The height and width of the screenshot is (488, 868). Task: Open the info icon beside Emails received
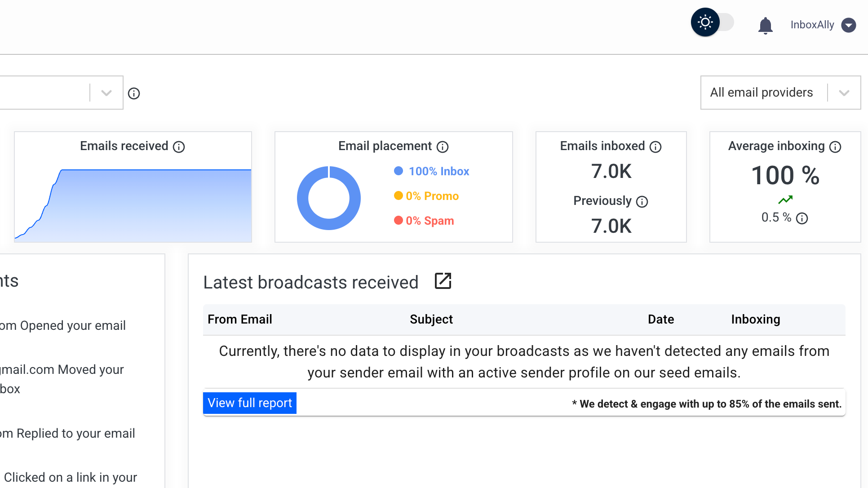pos(179,147)
